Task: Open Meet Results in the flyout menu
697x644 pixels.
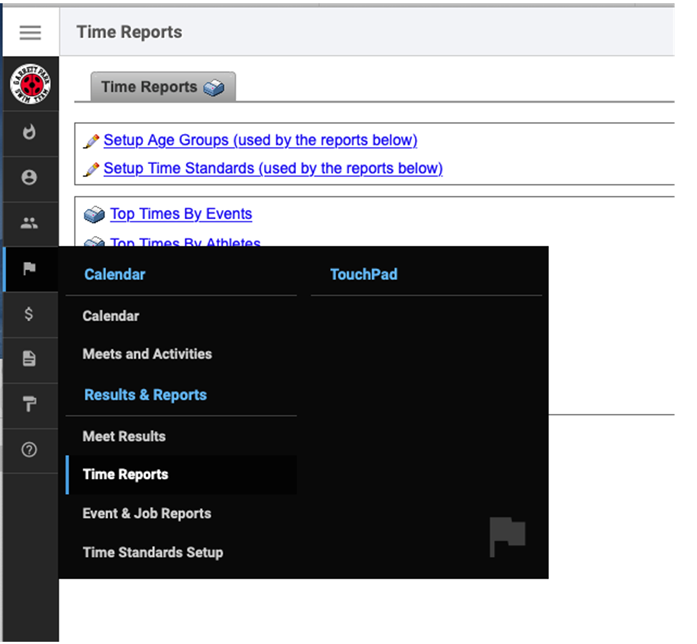Action: pos(124,436)
